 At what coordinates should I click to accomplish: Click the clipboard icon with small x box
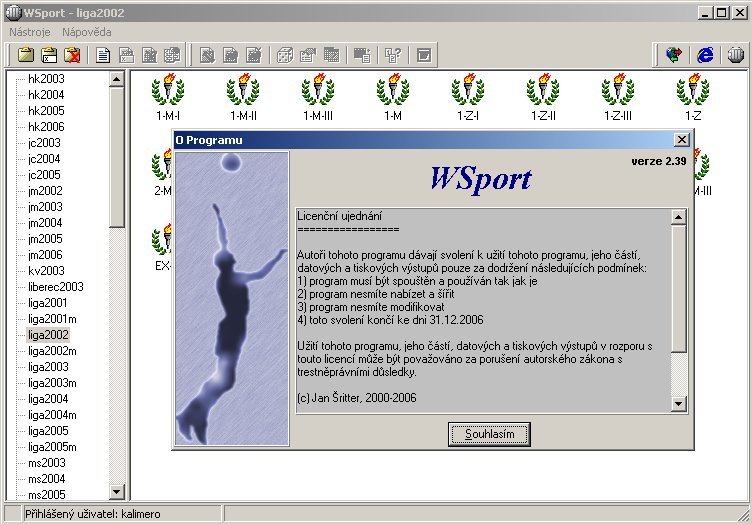click(x=49, y=55)
